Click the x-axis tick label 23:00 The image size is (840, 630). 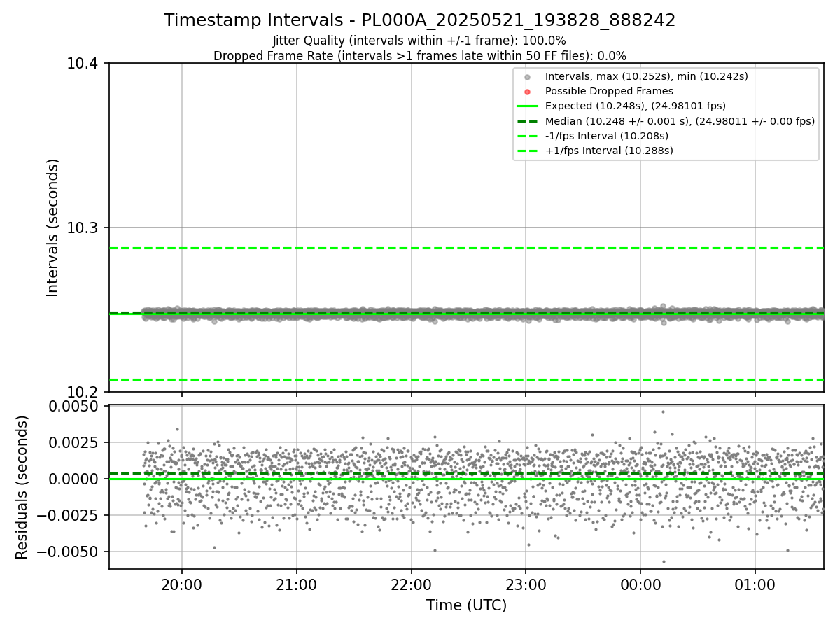coord(526,584)
